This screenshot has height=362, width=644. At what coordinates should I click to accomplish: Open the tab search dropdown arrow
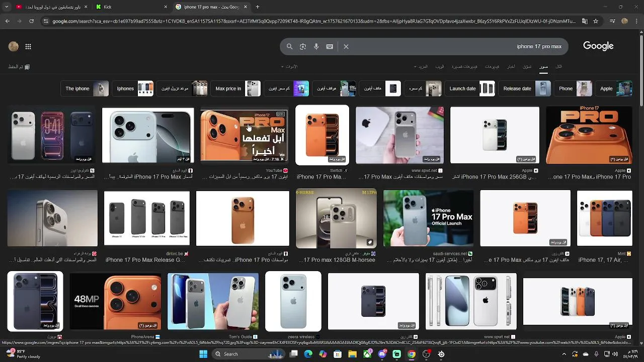tap(7, 7)
